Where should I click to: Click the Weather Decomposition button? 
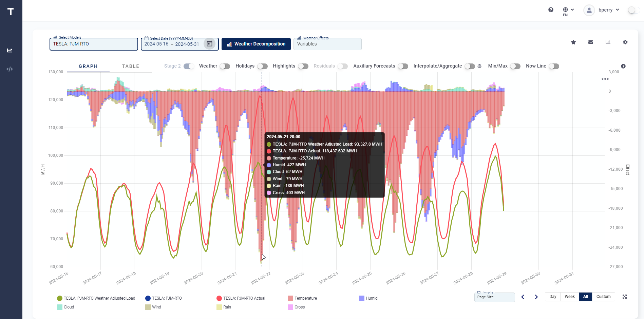[x=256, y=44]
